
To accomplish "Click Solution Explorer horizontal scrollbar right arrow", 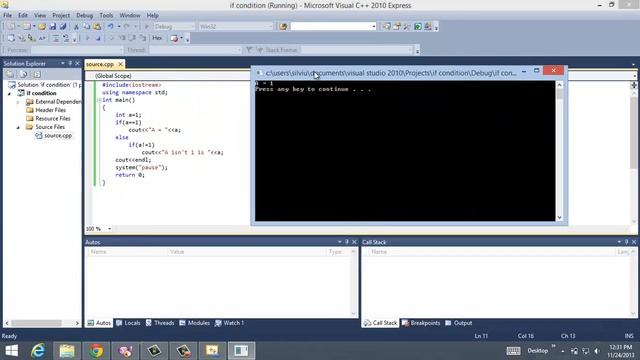I will pyautogui.click(x=77, y=323).
